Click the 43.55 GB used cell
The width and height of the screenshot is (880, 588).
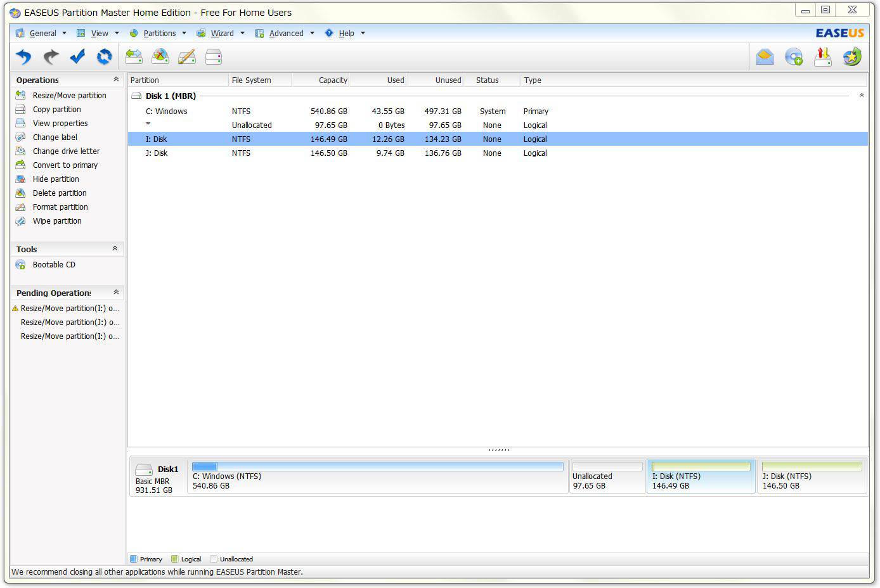pos(388,112)
